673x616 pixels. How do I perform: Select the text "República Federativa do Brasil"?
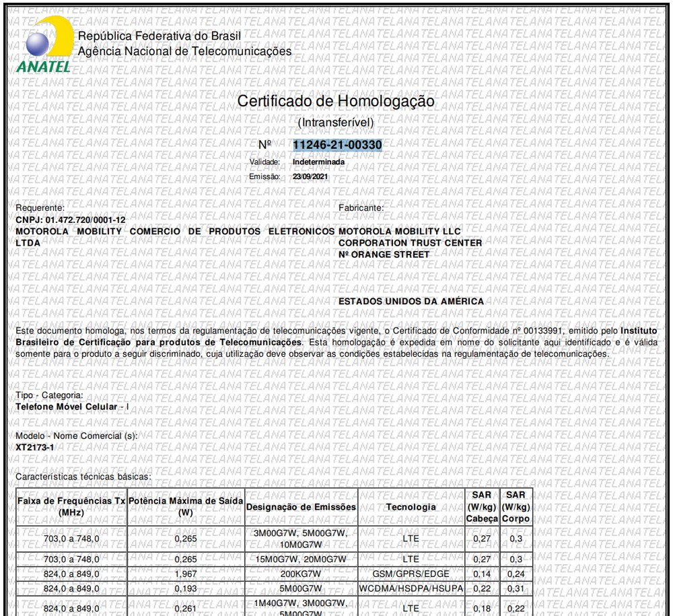[x=160, y=36]
